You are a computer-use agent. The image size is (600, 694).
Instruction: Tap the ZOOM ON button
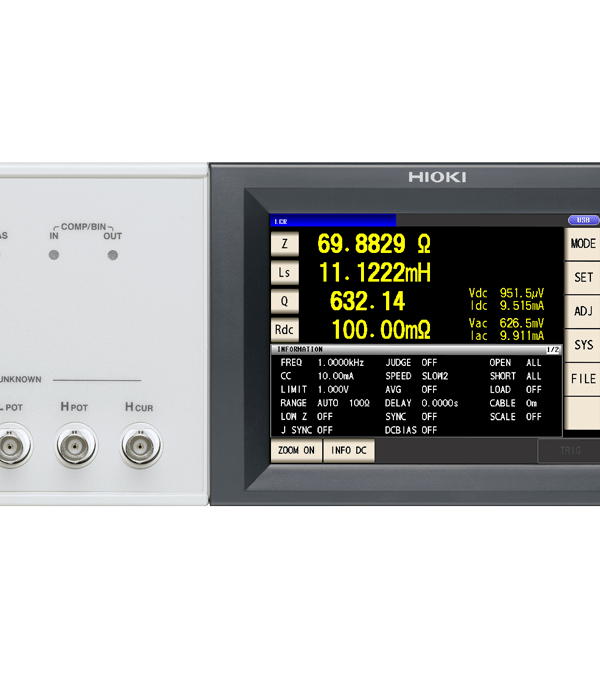pos(296,451)
